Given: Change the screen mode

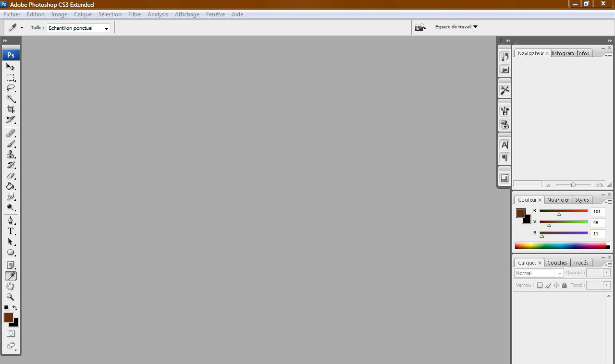Looking at the screenshot, I should coord(11,346).
